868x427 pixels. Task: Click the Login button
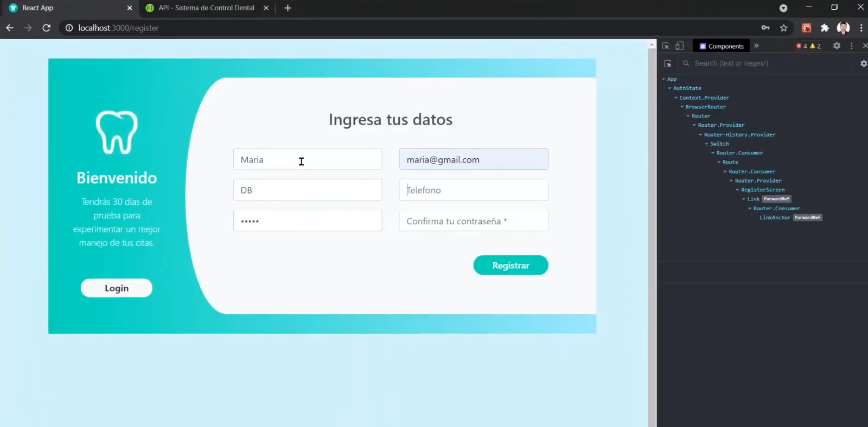click(x=116, y=288)
